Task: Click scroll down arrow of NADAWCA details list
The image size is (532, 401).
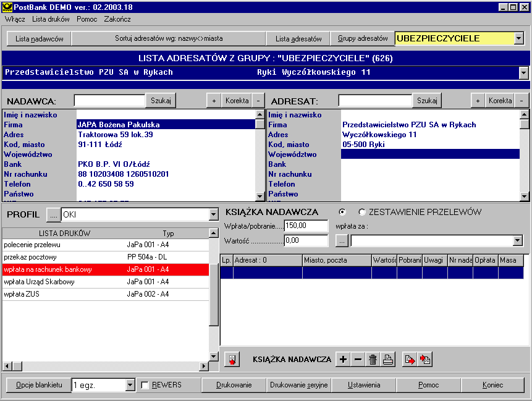Action: point(260,196)
